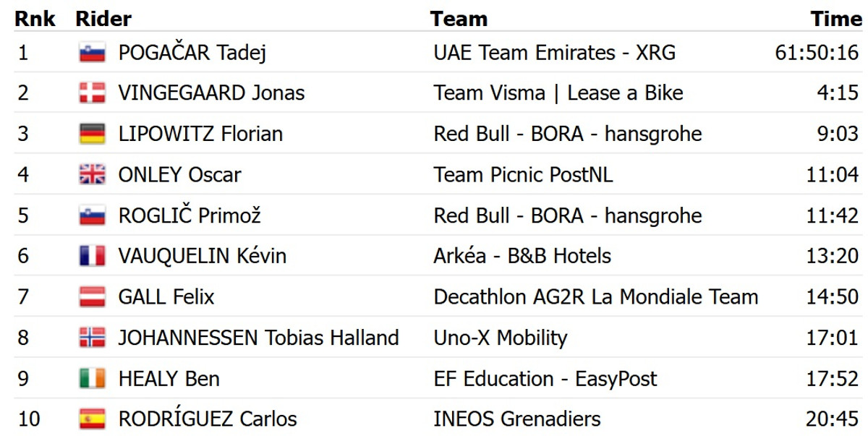868x436 pixels.
Task: Click the Austrian flag beside GALL Felix
Action: (x=93, y=297)
